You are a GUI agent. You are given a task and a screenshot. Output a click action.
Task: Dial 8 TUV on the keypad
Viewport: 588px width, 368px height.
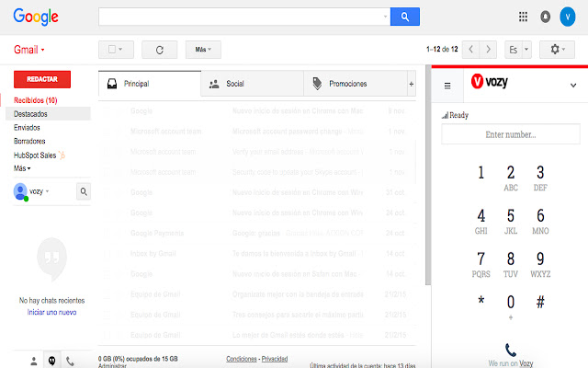(x=511, y=264)
